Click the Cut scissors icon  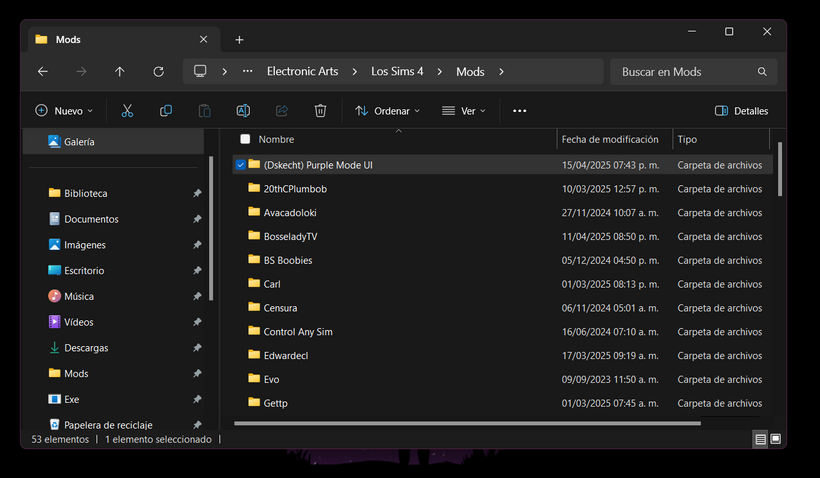[x=127, y=111]
